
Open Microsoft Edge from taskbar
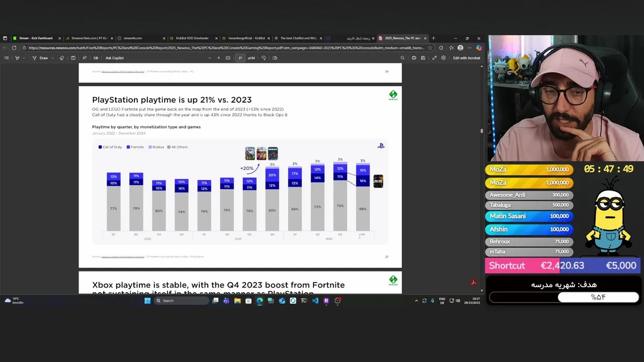(x=260, y=301)
